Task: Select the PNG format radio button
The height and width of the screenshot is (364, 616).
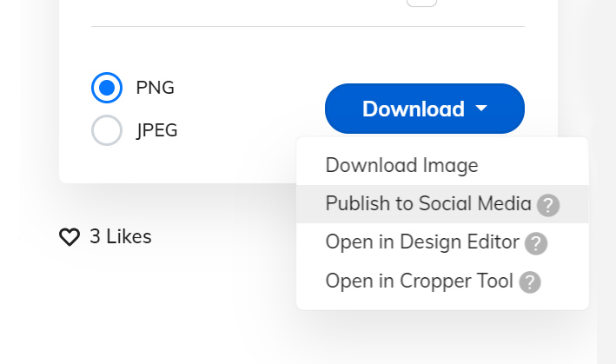Action: (107, 88)
